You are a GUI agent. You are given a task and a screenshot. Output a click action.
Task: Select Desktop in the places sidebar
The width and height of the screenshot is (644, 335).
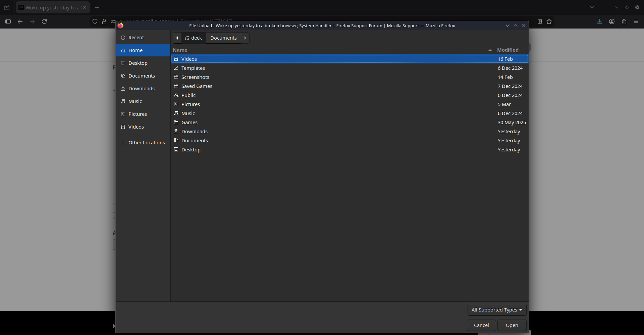click(138, 63)
